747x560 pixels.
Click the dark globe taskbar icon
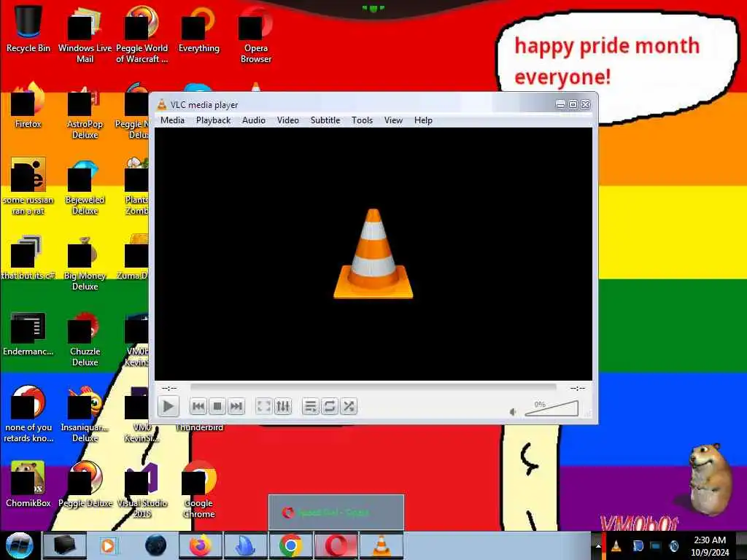pyautogui.click(x=156, y=545)
